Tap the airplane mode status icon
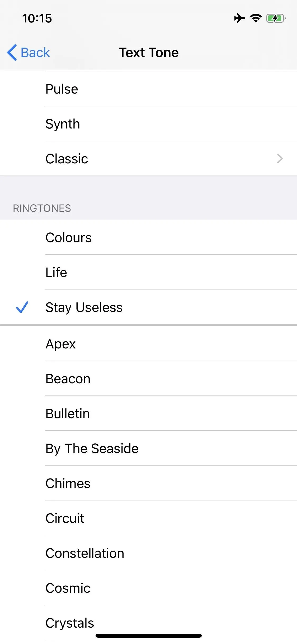Screen dimensions: 297x644 point(239,18)
